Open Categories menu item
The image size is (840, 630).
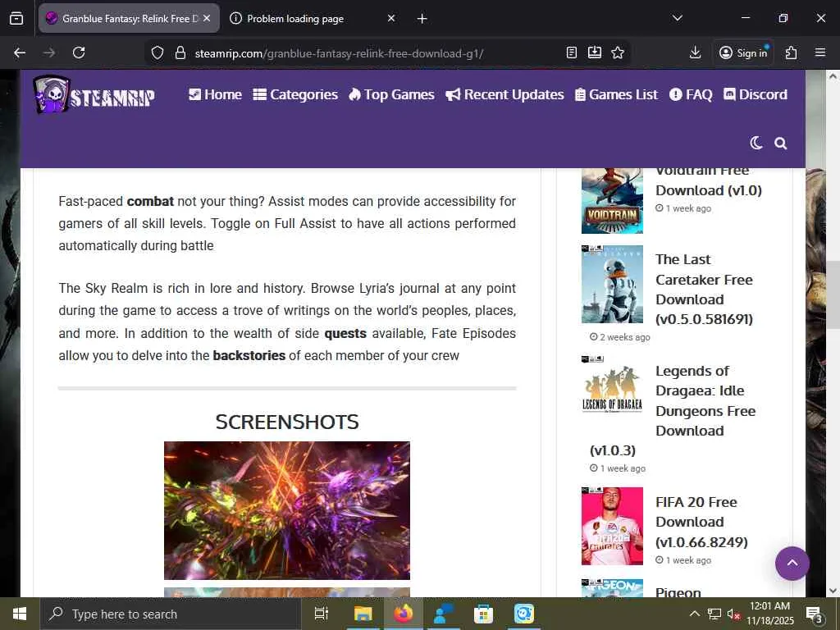click(295, 95)
